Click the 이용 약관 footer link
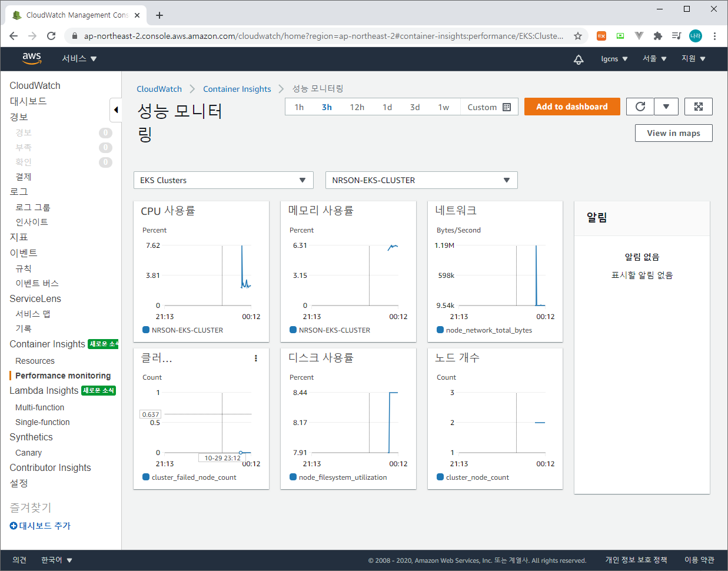The height and width of the screenshot is (571, 728). (x=699, y=560)
